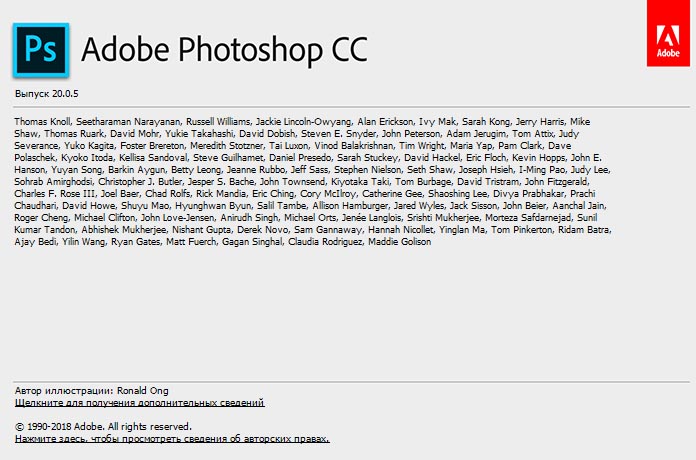The height and width of the screenshot is (460, 696).
Task: Open the link to view copyright details
Action: point(172,439)
